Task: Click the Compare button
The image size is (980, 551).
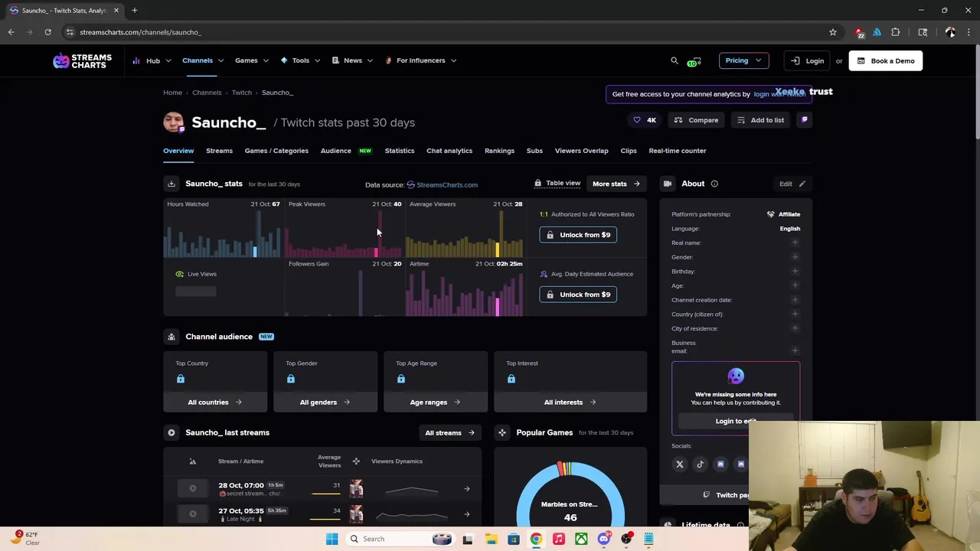Action: point(697,120)
